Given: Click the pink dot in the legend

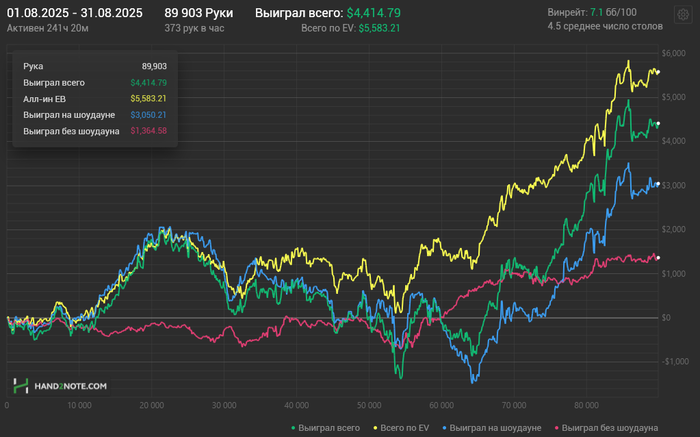Looking at the screenshot, I should coord(557,428).
